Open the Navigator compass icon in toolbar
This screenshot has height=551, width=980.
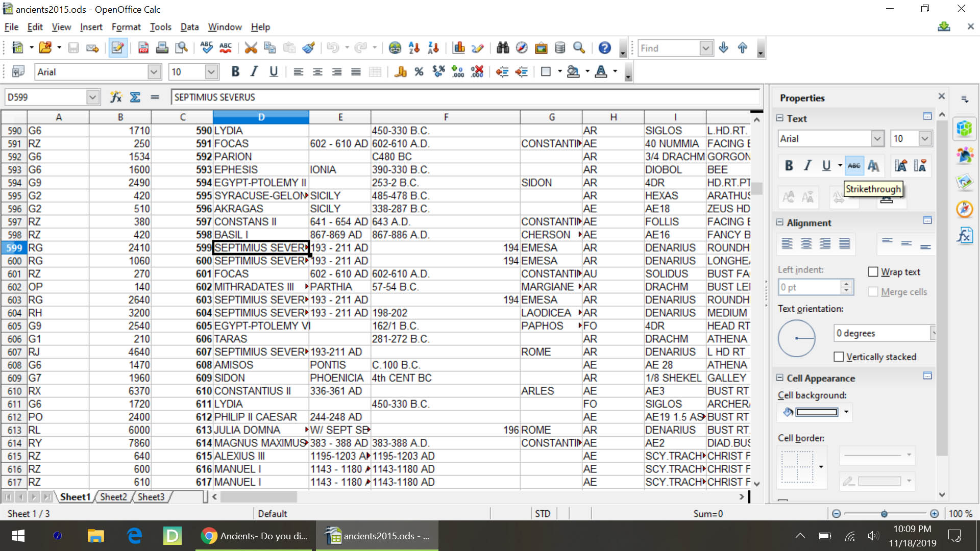(x=522, y=48)
